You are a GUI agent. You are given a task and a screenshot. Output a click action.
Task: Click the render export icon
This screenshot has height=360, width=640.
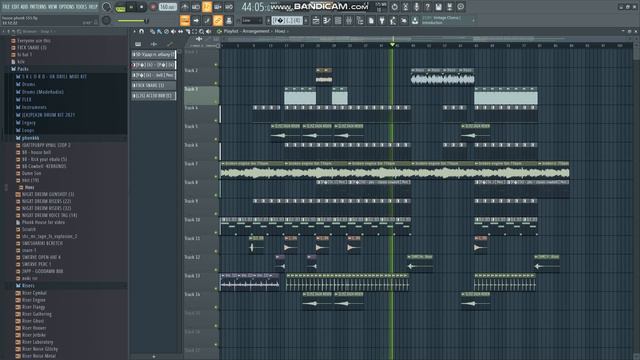point(449,7)
